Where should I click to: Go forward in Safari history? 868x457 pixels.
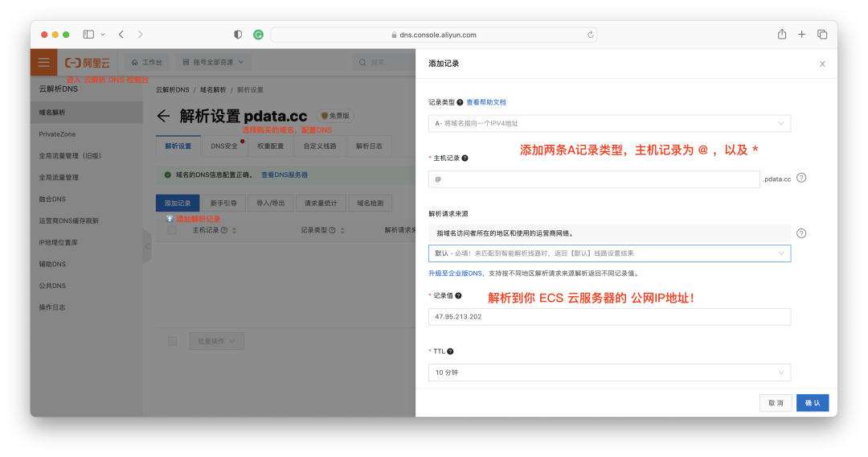[x=140, y=35]
